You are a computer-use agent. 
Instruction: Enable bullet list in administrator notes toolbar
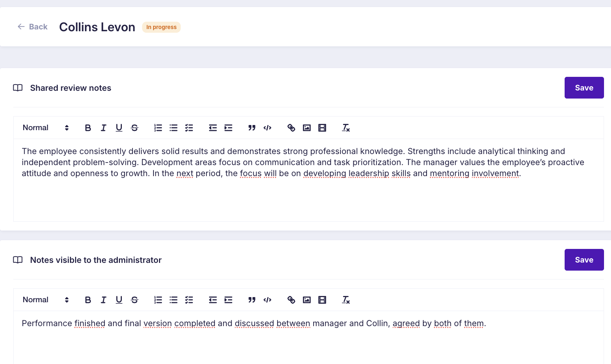173,300
